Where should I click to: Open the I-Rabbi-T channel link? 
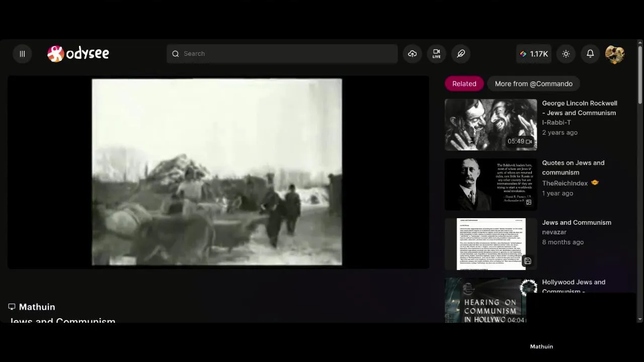(556, 123)
